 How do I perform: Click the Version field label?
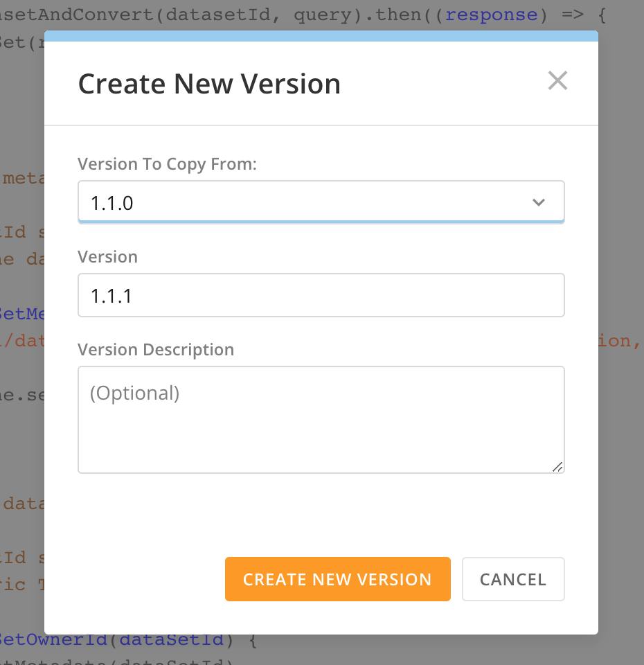108,256
